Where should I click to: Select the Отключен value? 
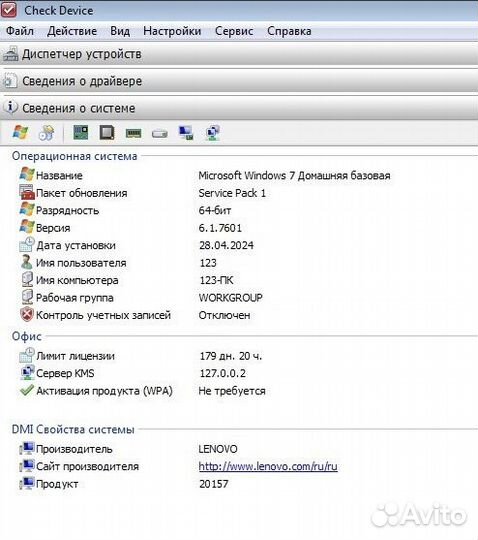click(x=225, y=315)
